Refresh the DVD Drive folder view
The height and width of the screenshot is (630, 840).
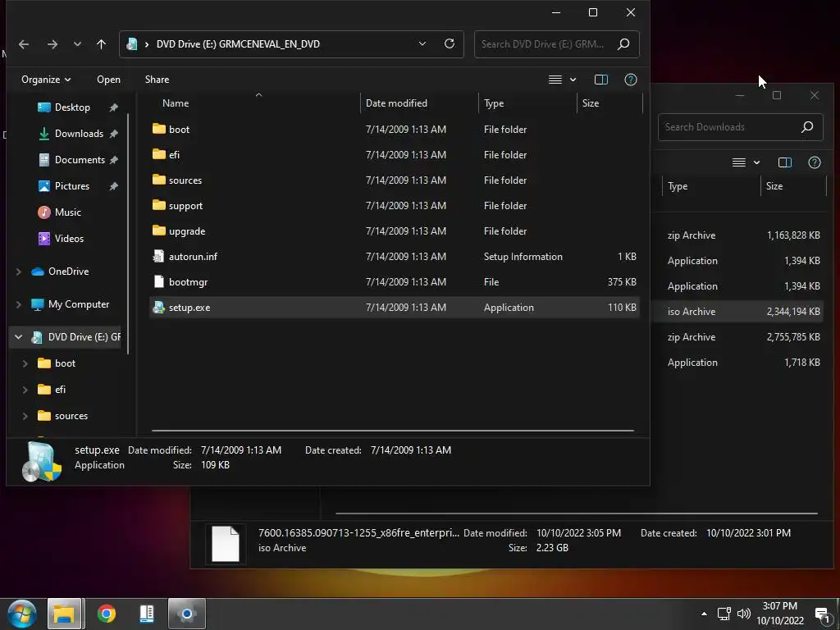(450, 44)
